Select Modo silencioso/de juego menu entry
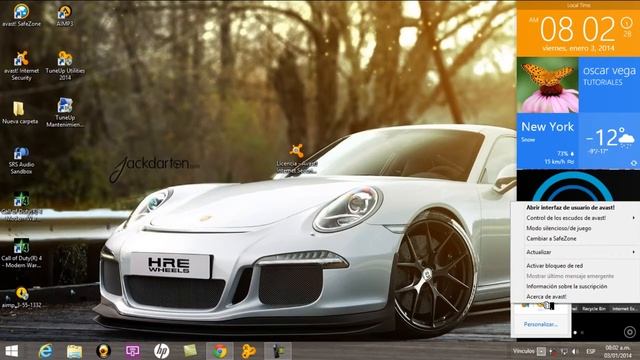640x360 pixels. click(576, 228)
